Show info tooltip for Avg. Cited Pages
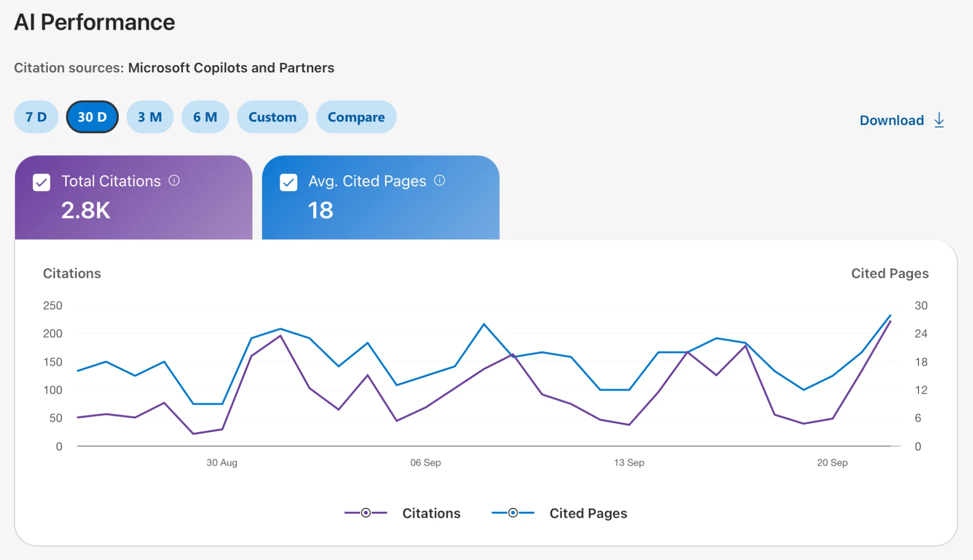Image resolution: width=973 pixels, height=560 pixels. (x=440, y=181)
